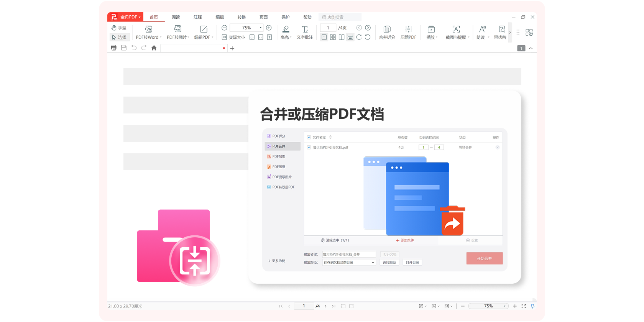Screen dimensions: 644x322
Task: Open 查找替 find and replace tool
Action: (x=500, y=33)
